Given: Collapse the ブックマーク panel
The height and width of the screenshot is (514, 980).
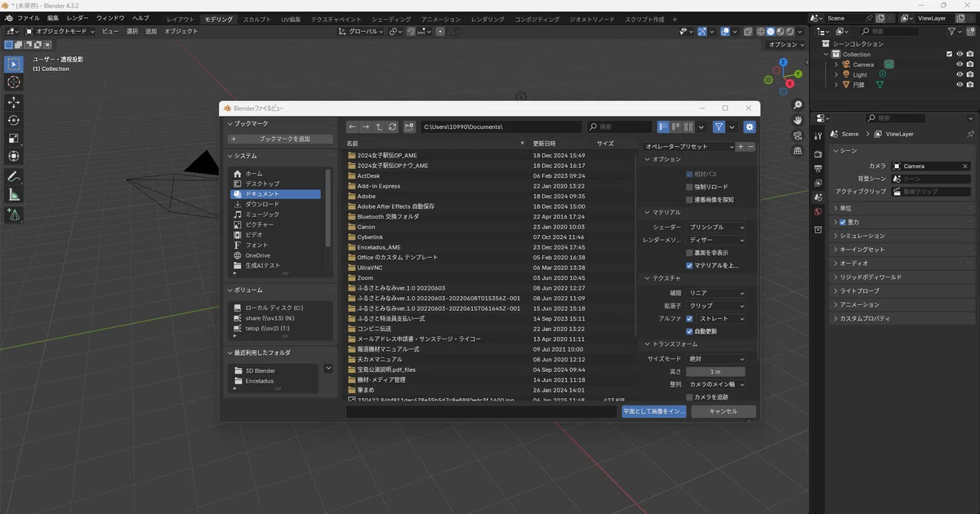Looking at the screenshot, I should [229, 123].
